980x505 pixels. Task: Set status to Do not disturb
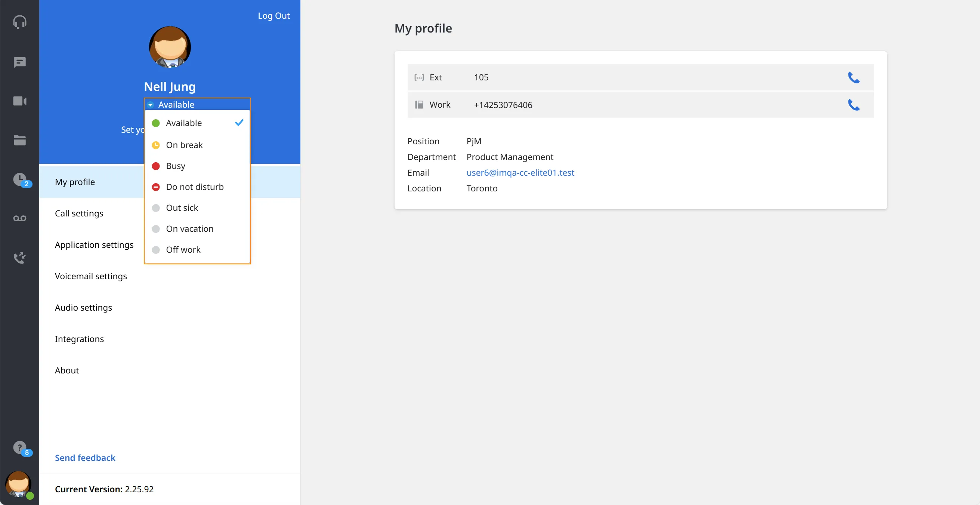pos(197,187)
